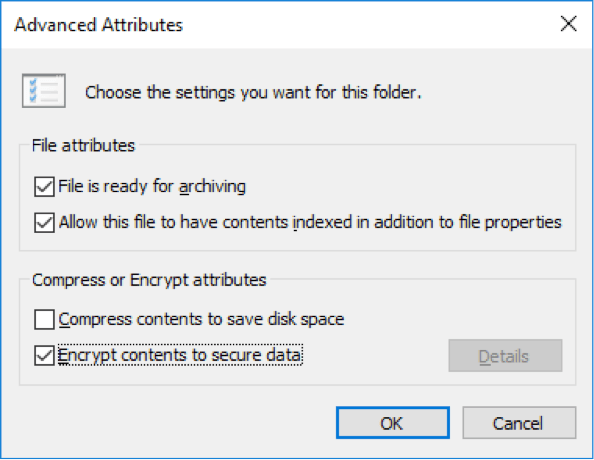Click the 'Allow this file to have contents indexed' label

pyautogui.click(x=310, y=222)
